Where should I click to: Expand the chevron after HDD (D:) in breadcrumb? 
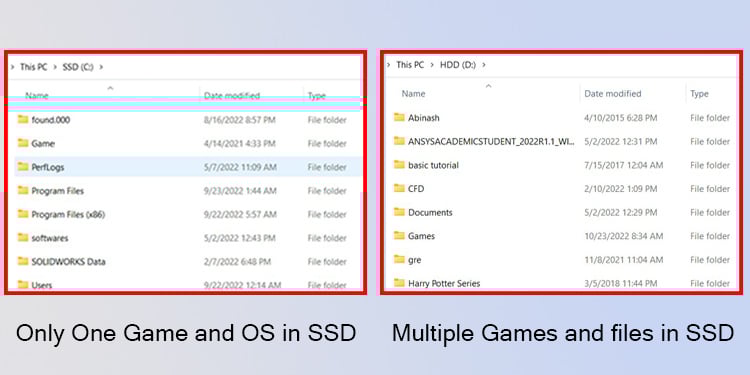[x=484, y=65]
